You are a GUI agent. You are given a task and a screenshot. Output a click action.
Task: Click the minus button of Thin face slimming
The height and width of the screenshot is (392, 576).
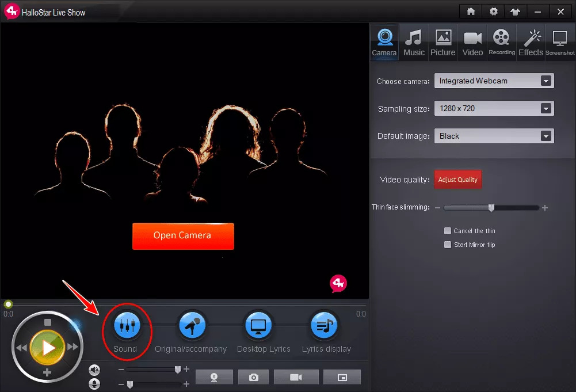[x=437, y=208]
